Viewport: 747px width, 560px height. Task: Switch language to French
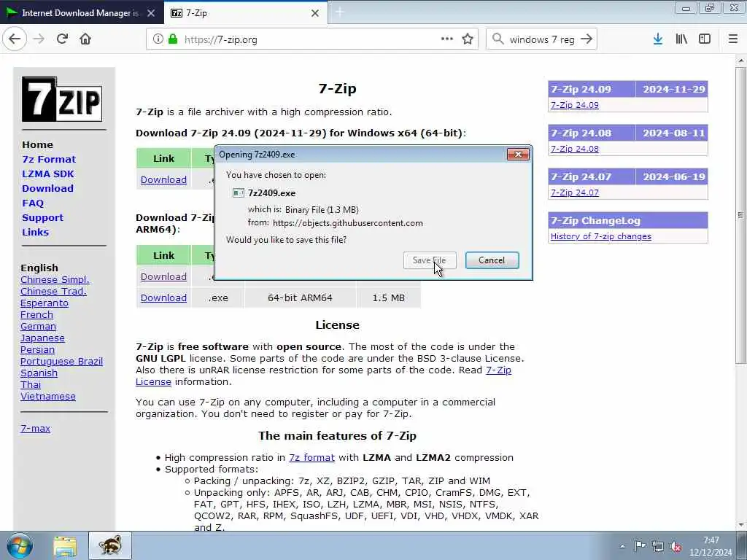click(36, 314)
